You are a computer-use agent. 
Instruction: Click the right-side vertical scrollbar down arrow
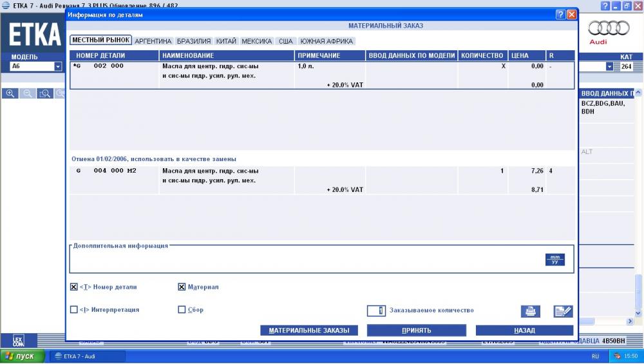click(x=638, y=313)
